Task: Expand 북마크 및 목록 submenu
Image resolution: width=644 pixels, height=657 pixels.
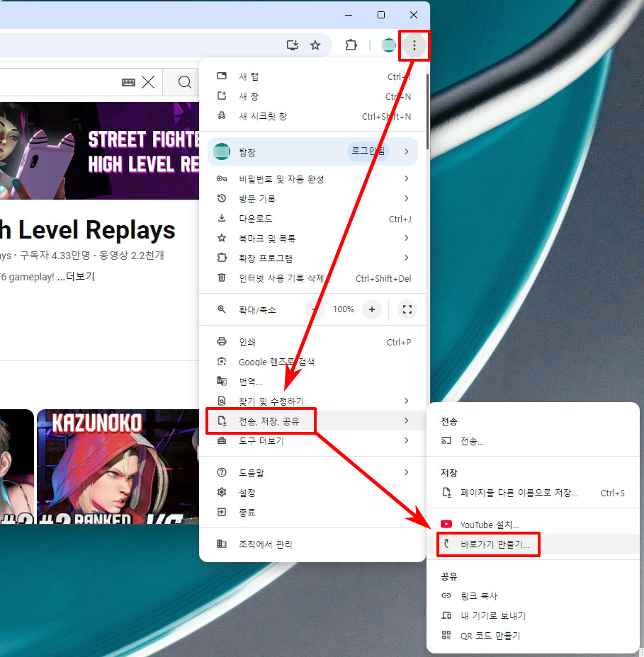Action: pos(313,239)
